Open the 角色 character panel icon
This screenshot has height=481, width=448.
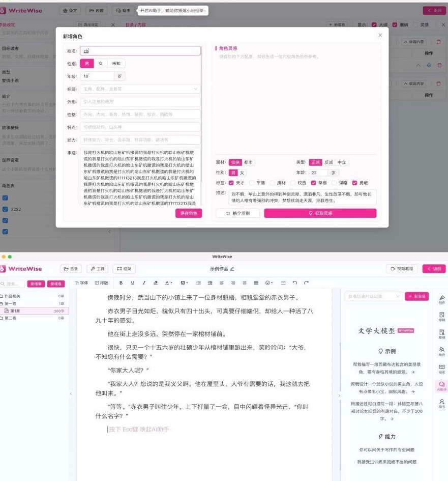tap(440, 350)
